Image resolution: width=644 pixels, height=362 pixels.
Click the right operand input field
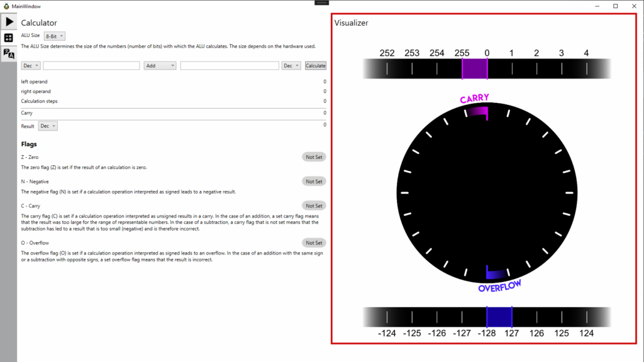coord(230,65)
